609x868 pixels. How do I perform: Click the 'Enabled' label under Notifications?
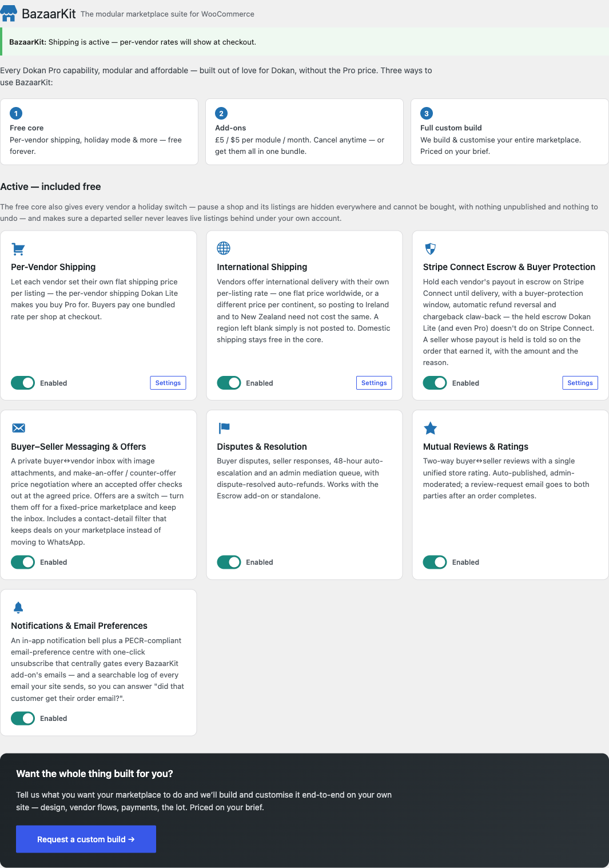click(x=53, y=718)
